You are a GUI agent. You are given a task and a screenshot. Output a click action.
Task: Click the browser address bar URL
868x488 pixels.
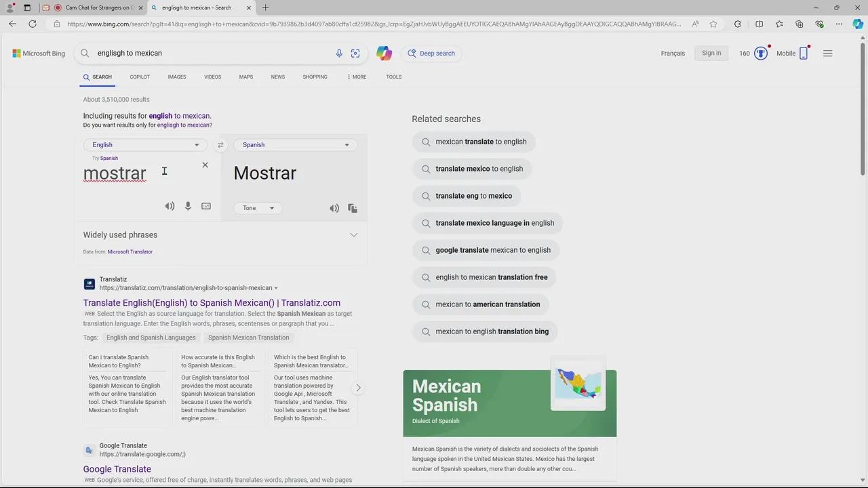click(x=374, y=24)
